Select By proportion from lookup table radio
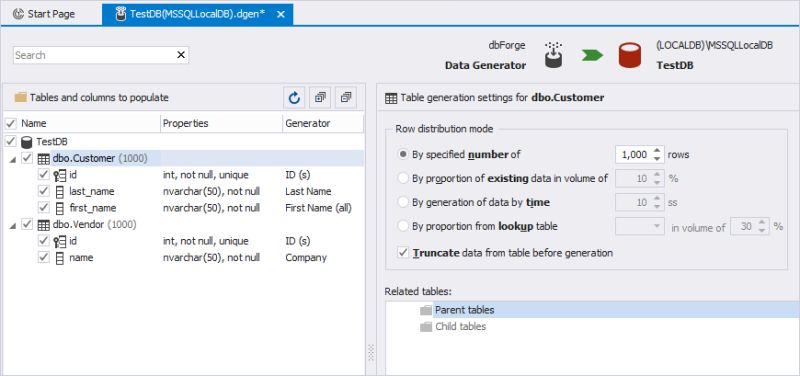 403,227
